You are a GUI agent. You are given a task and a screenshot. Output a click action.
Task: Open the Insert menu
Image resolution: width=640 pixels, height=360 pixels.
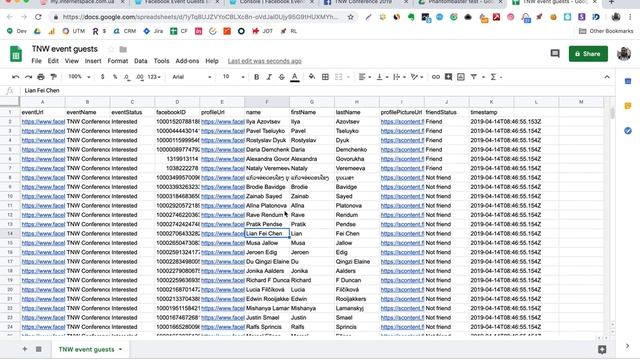click(93, 61)
